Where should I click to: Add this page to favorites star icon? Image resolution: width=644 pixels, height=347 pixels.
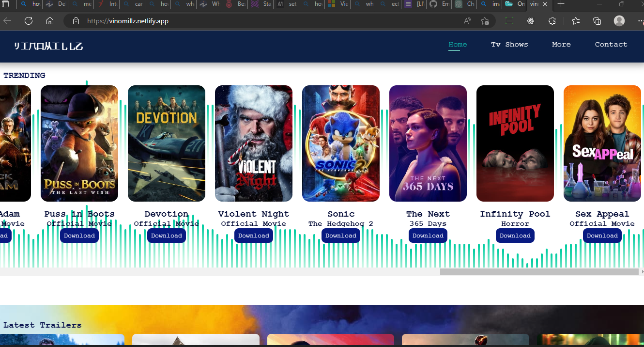click(485, 21)
